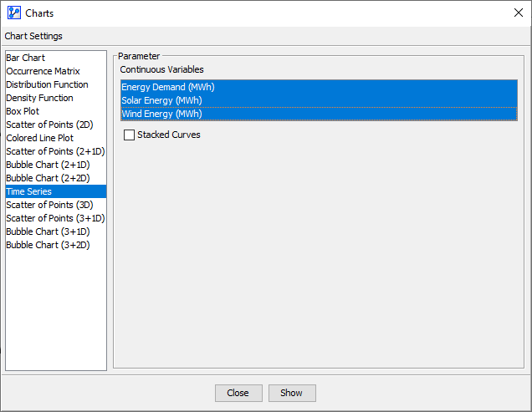
Task: Select Distribution Function in the list
Action: [47, 84]
